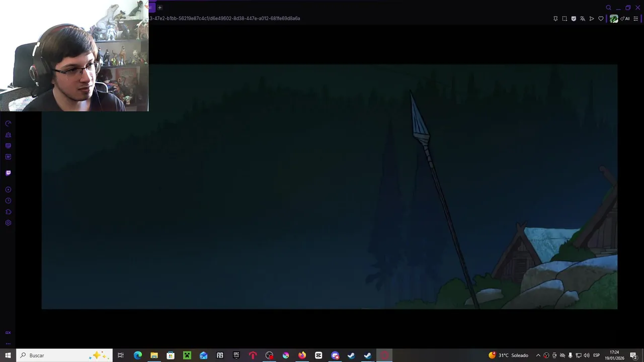Viewport: 644px width, 362px height.
Task: Open the Easy Setup sliders menu
Action: point(636,19)
